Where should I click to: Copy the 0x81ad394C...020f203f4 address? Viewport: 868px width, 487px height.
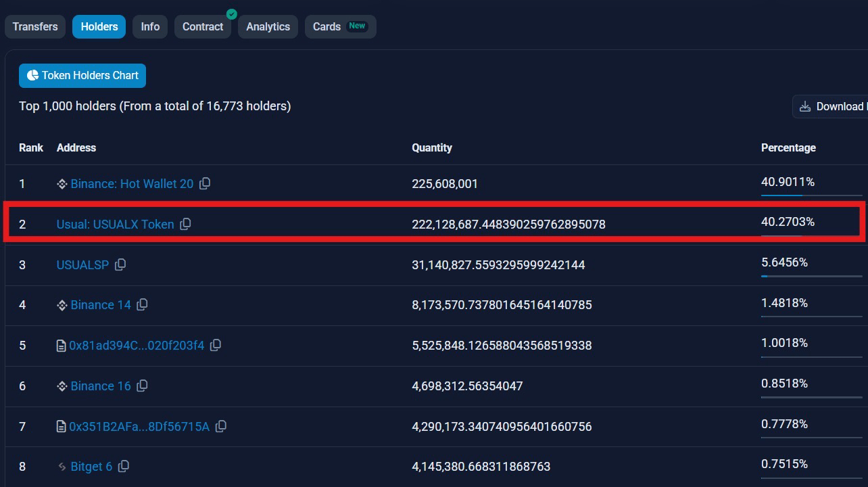pyautogui.click(x=216, y=345)
